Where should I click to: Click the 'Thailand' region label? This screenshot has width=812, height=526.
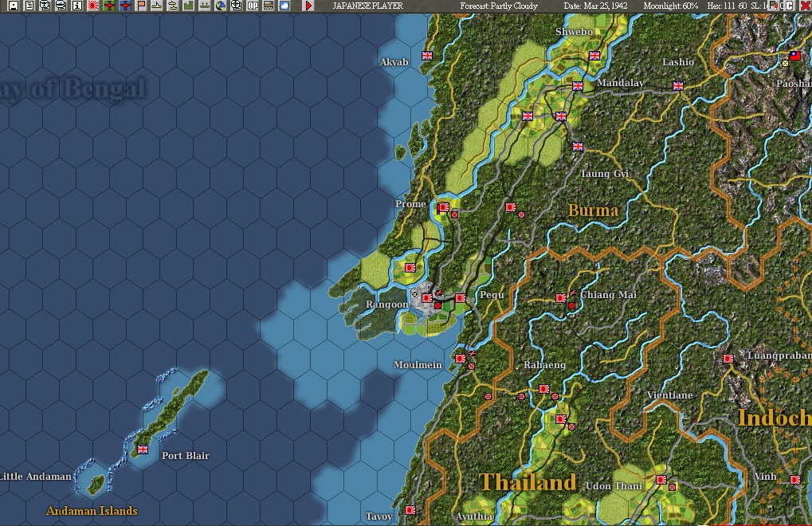click(x=528, y=482)
